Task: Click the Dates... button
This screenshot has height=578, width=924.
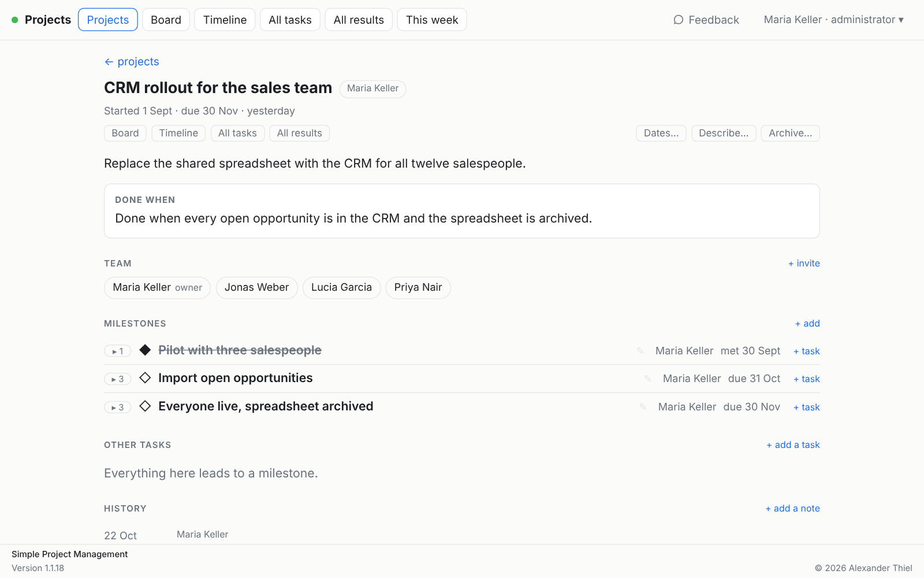Action: (661, 133)
